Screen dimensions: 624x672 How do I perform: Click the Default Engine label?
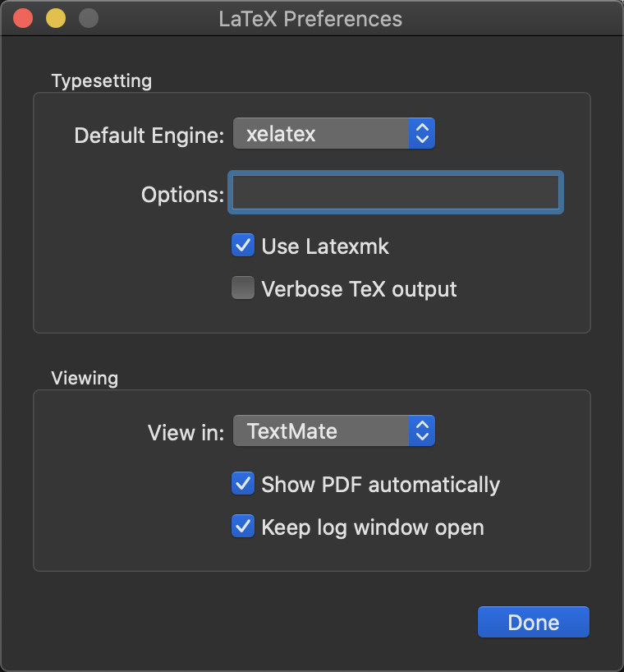(149, 135)
